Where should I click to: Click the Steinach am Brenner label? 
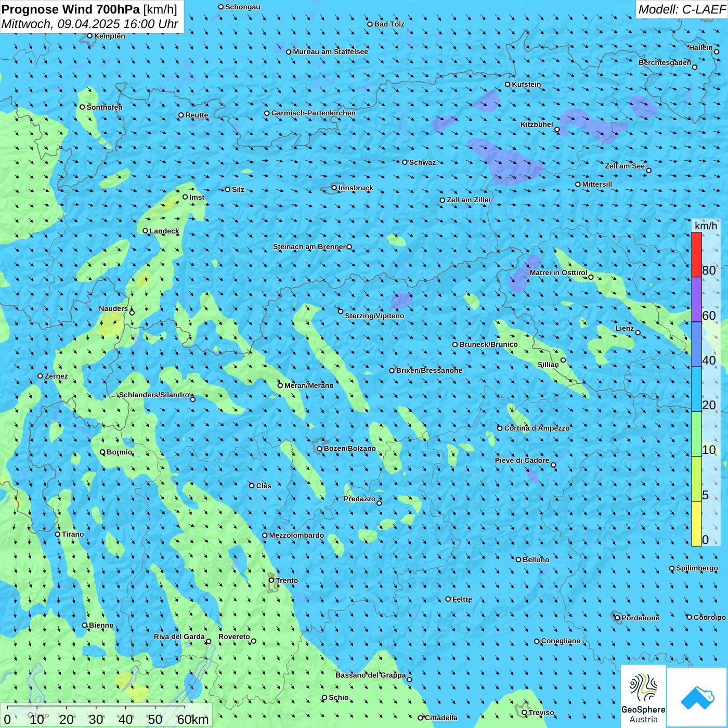point(309,247)
